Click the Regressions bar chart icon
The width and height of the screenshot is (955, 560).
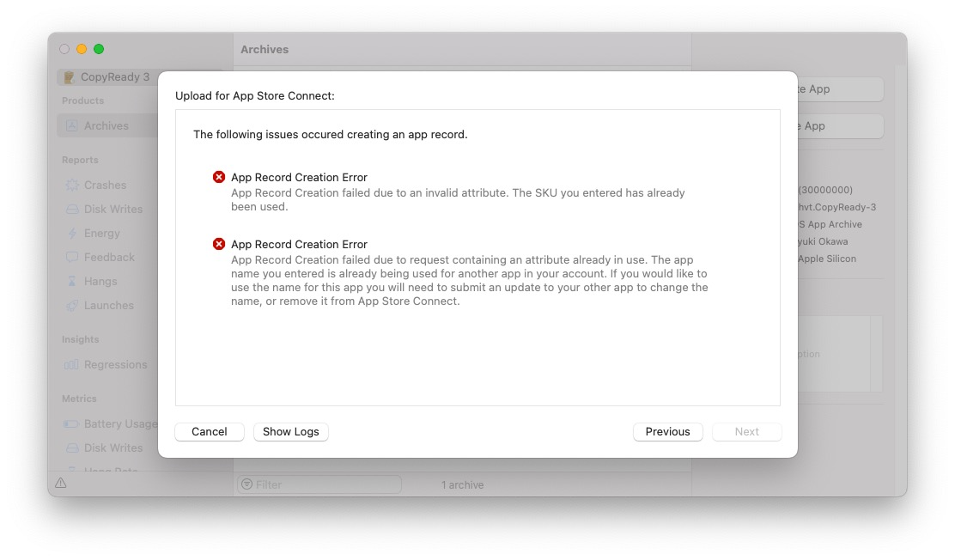coord(71,364)
